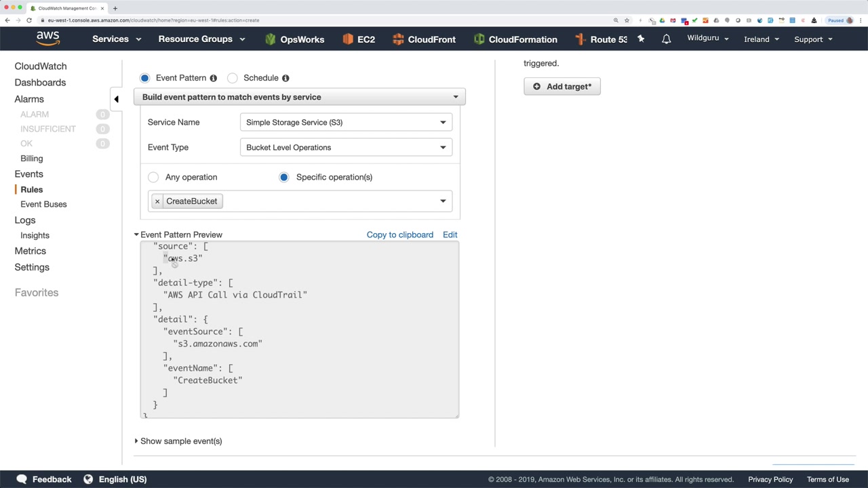Choose the Specific operation(s) radio button
This screenshot has height=488, width=868.
coord(284,178)
